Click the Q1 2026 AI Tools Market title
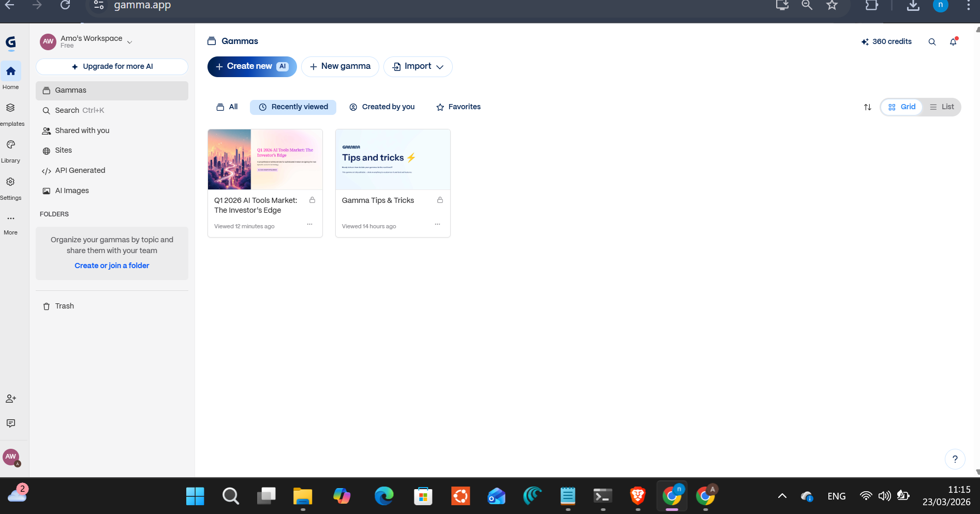This screenshot has height=514, width=980. [256, 205]
